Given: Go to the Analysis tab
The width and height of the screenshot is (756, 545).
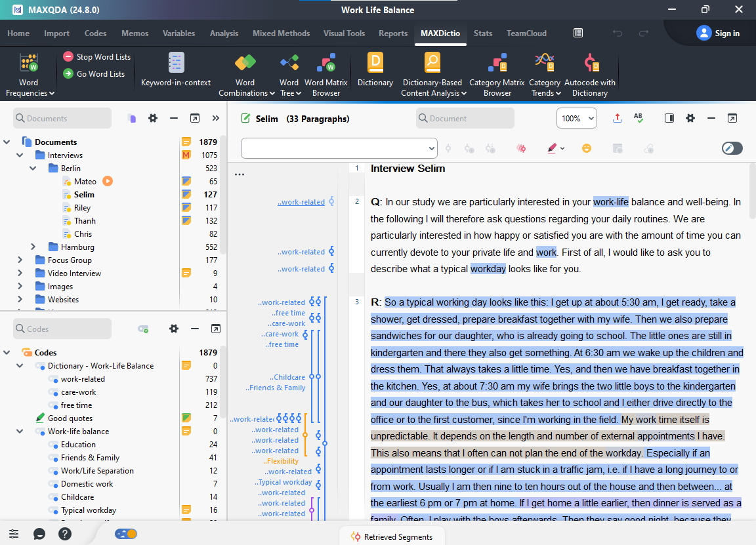Looking at the screenshot, I should pos(224,33).
